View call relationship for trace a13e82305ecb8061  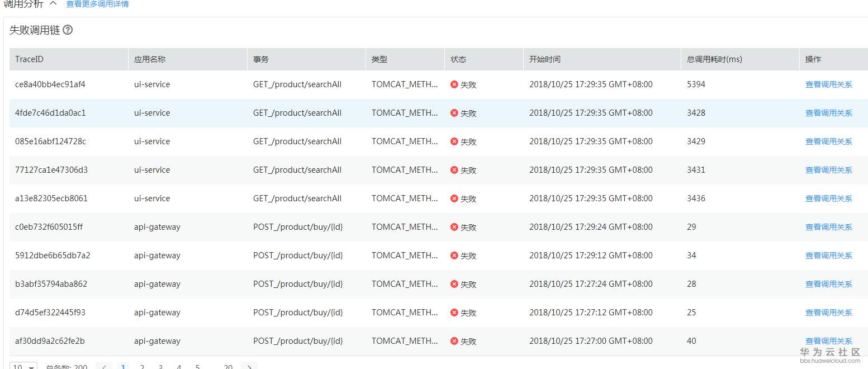point(828,198)
